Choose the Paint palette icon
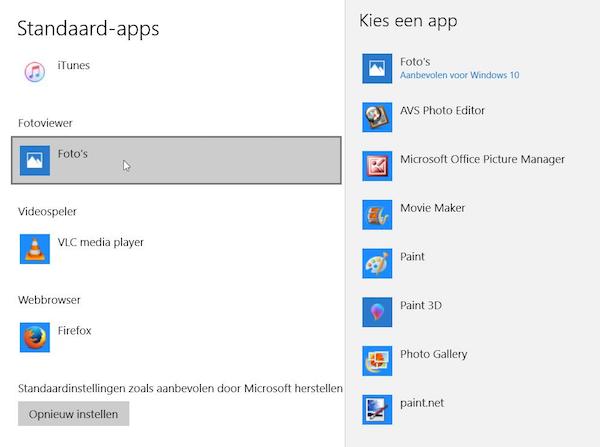The height and width of the screenshot is (447, 600). (377, 263)
